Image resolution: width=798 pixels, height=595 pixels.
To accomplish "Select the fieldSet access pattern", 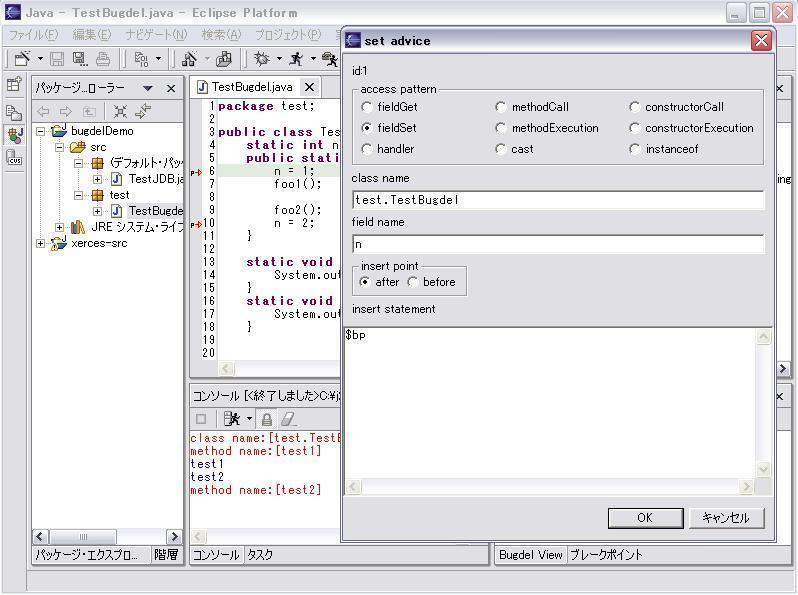I will tap(366, 128).
